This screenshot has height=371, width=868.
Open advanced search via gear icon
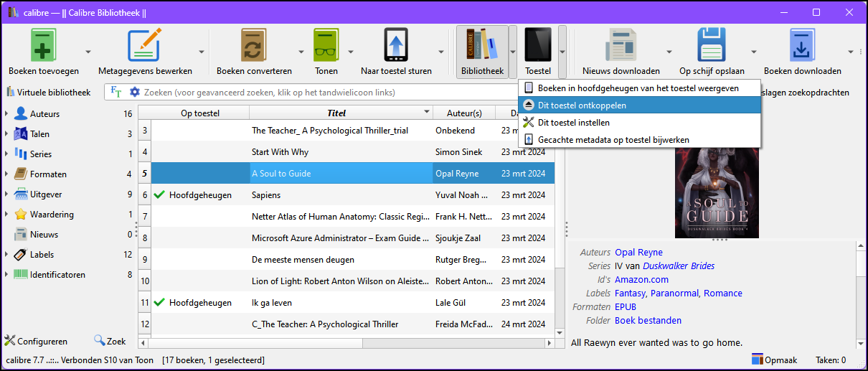[x=134, y=92]
